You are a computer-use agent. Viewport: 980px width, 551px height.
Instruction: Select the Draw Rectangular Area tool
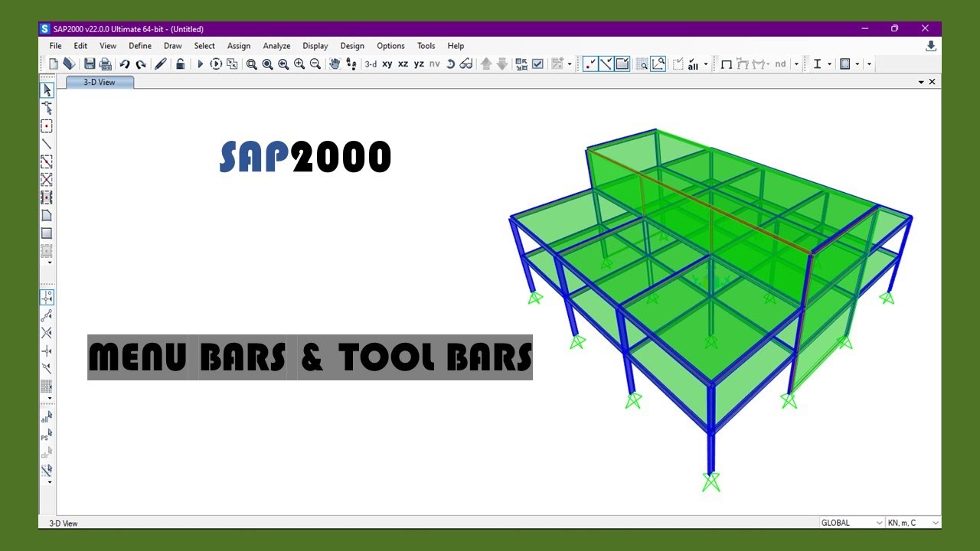47,233
